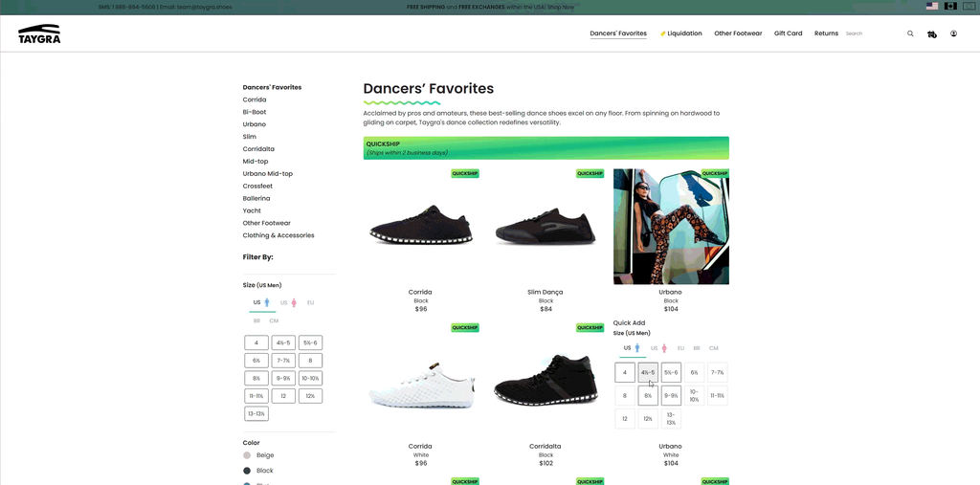Screen dimensions: 980x485
Task: Select the USA flag icon
Action: point(932,7)
